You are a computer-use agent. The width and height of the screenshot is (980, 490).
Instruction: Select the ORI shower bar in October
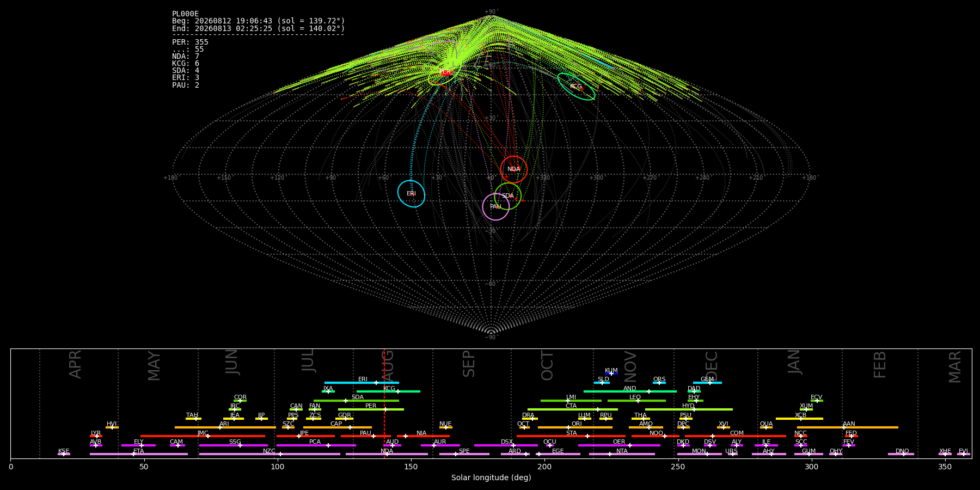[x=575, y=427]
